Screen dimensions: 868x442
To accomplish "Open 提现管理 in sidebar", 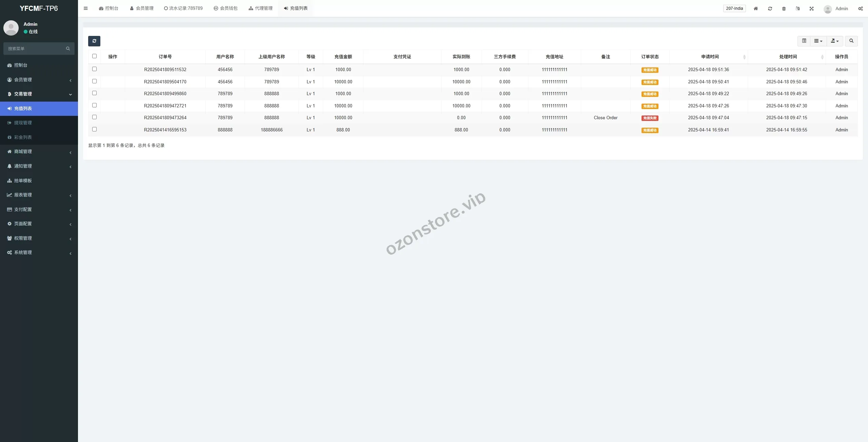I will click(23, 123).
